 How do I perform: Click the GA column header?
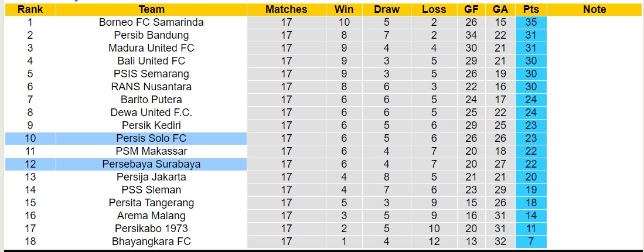tap(500, 9)
